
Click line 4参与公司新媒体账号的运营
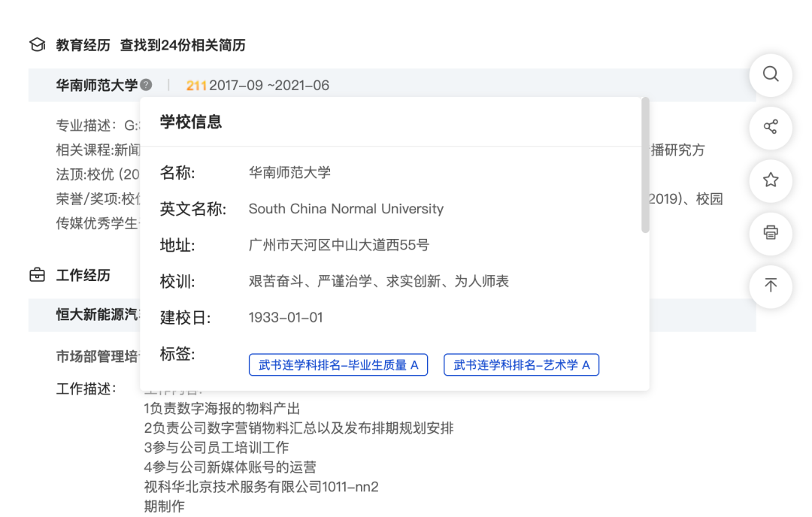(x=230, y=467)
